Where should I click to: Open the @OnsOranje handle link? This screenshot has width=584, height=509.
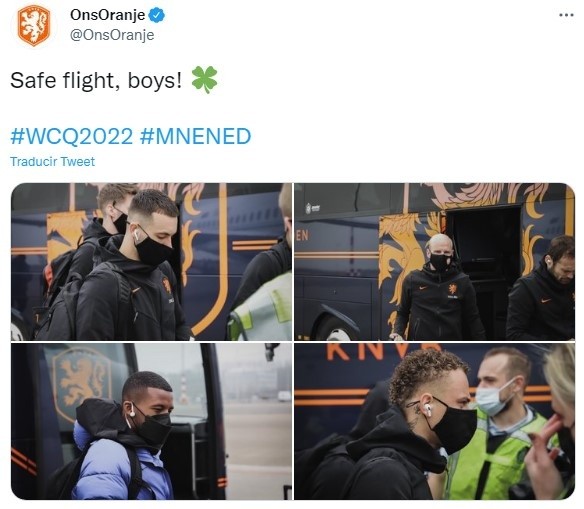(x=112, y=35)
